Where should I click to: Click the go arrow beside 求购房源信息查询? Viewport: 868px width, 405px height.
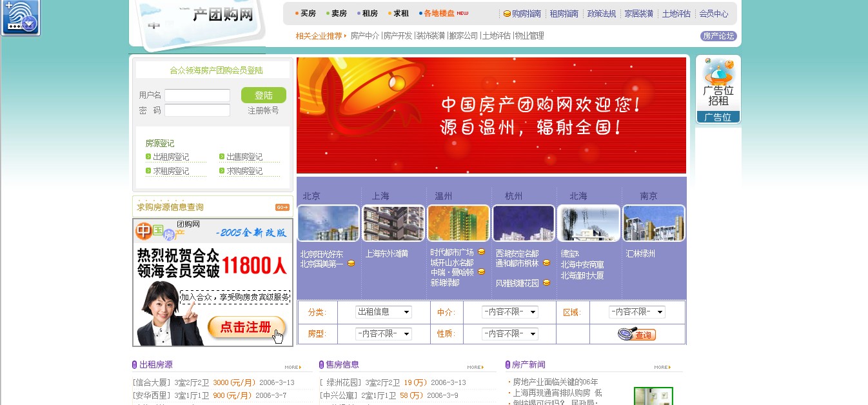pos(282,207)
